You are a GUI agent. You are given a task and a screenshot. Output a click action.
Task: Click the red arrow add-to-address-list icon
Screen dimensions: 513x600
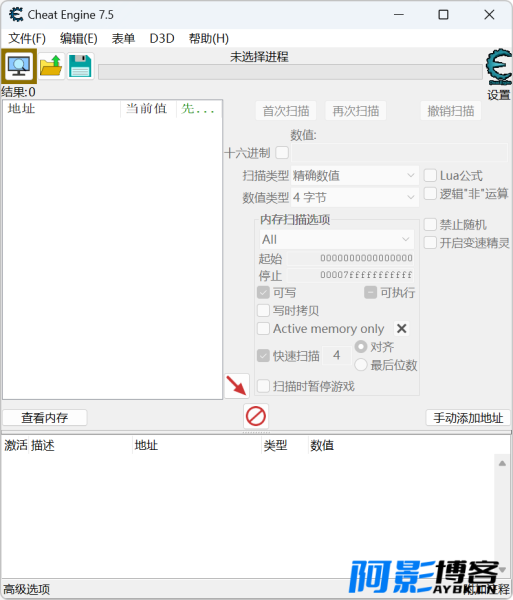237,385
